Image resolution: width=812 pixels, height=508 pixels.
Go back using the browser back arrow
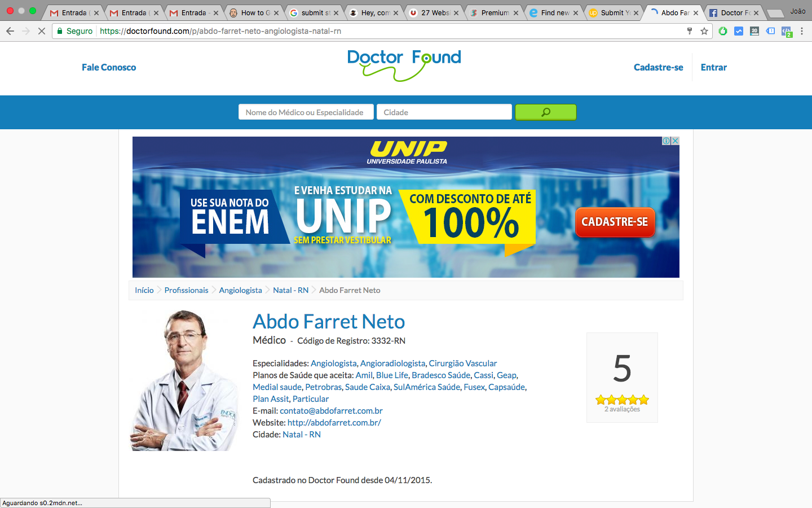(x=10, y=31)
